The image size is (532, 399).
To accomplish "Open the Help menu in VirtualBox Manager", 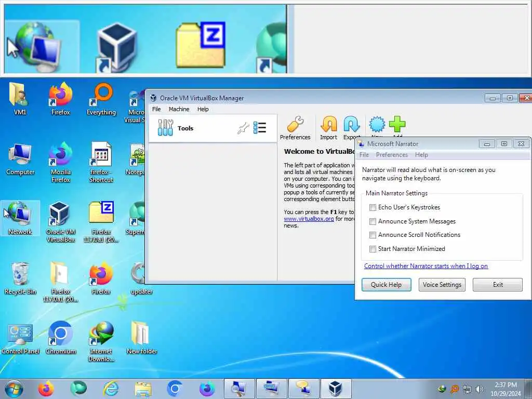I will [x=203, y=109].
